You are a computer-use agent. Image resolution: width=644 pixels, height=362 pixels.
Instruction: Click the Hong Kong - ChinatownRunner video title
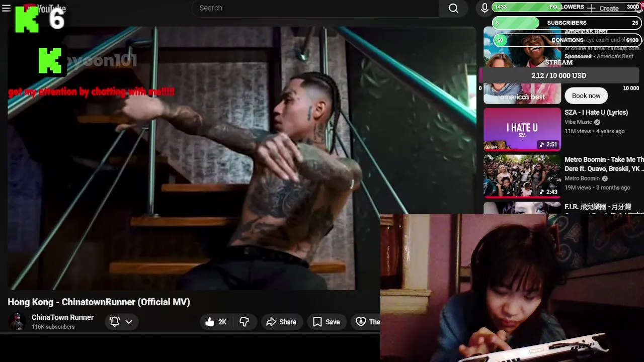coord(99,302)
